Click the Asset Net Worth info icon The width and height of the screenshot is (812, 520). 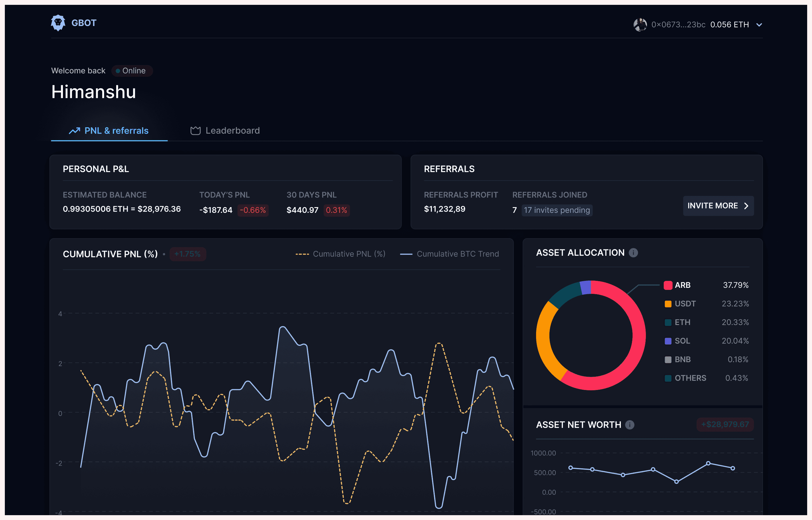click(x=630, y=425)
